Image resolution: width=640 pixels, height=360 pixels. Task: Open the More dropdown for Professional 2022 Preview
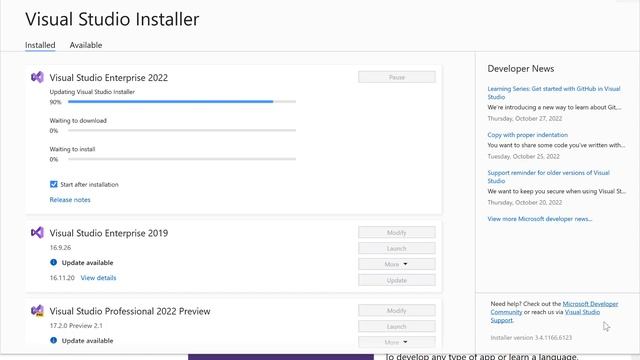click(397, 342)
